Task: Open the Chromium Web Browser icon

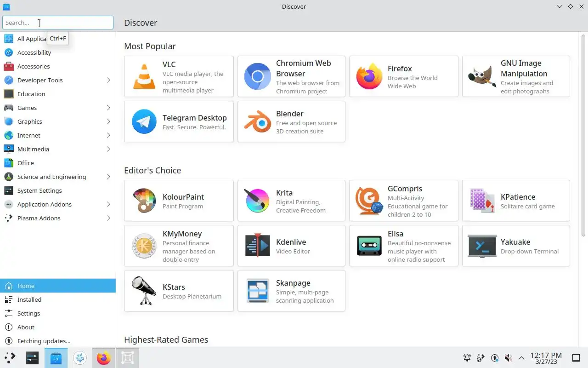Action: (257, 76)
